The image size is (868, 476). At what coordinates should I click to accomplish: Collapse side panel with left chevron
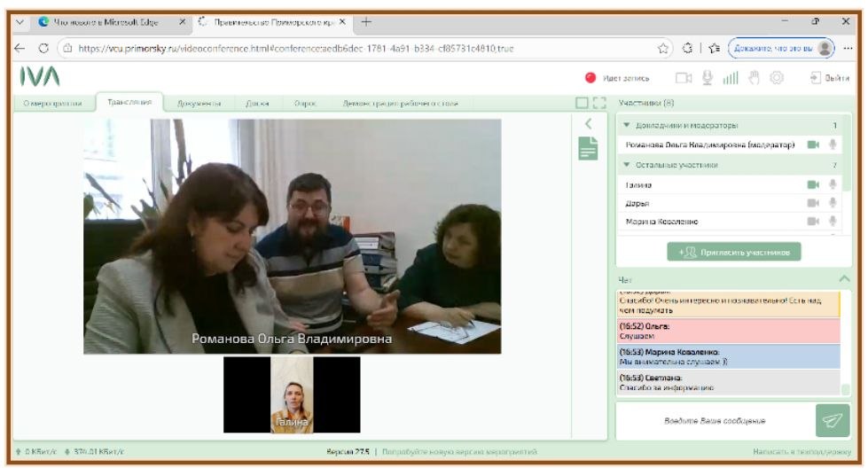pyautogui.click(x=586, y=126)
